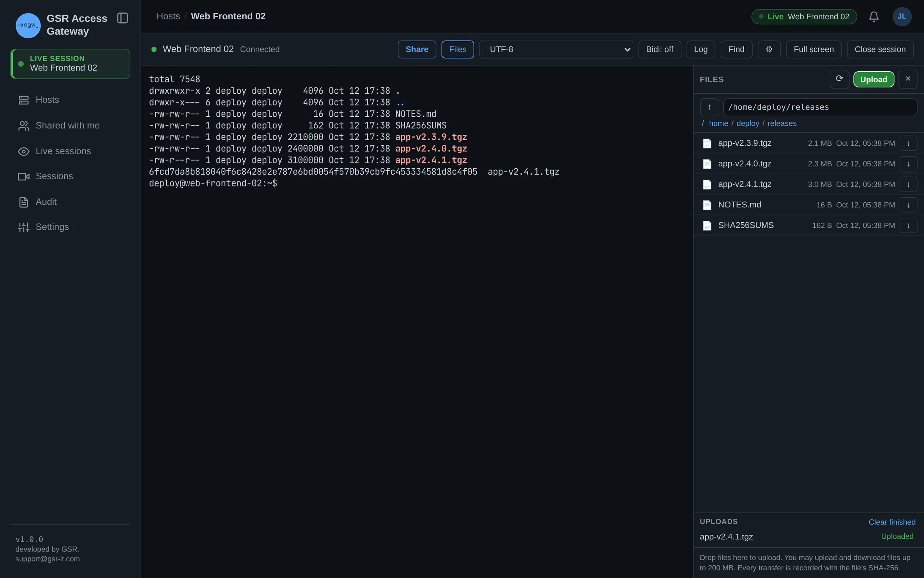Go up one directory level
The image size is (924, 578).
coord(709,107)
